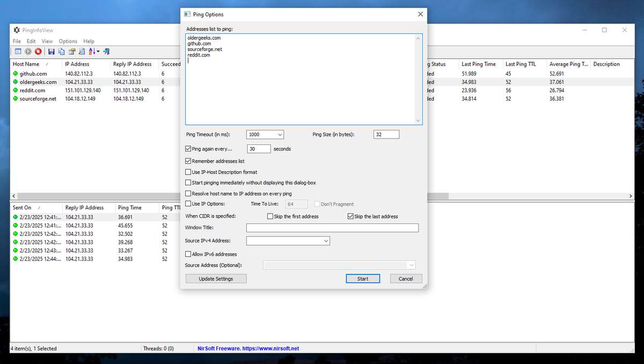Open the Help menu
644x364 pixels.
pos(89,41)
